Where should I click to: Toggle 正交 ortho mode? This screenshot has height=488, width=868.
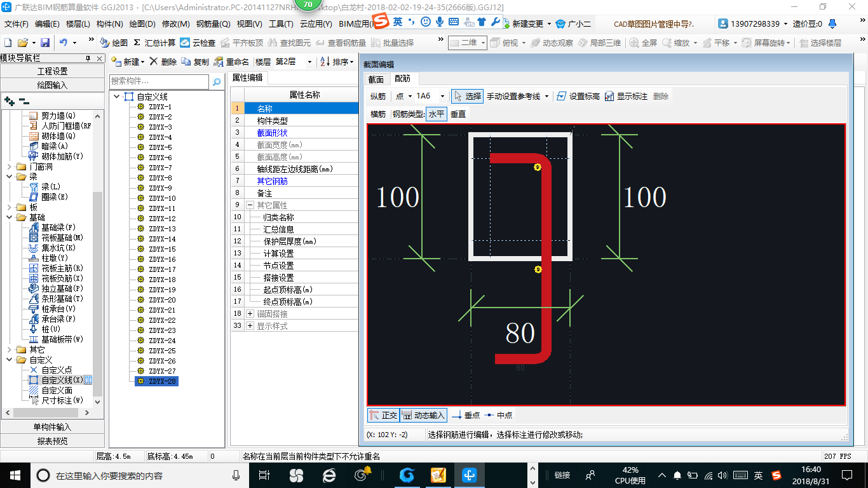pyautogui.click(x=383, y=415)
